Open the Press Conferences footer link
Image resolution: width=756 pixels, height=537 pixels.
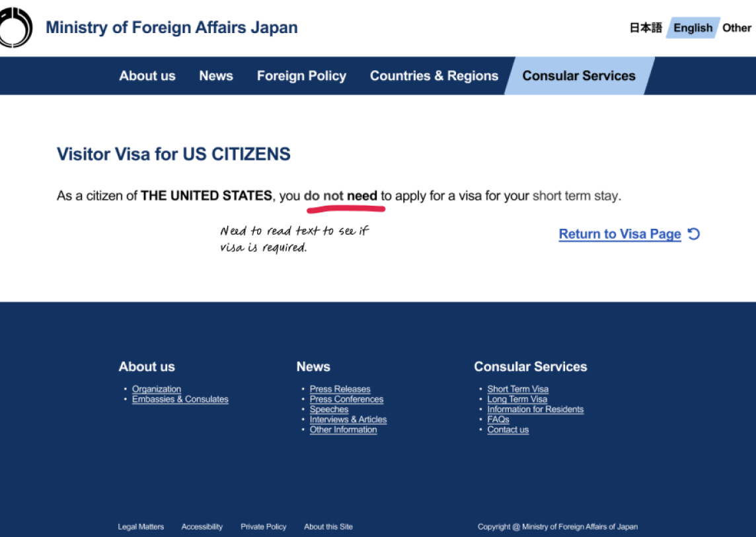pyautogui.click(x=347, y=399)
